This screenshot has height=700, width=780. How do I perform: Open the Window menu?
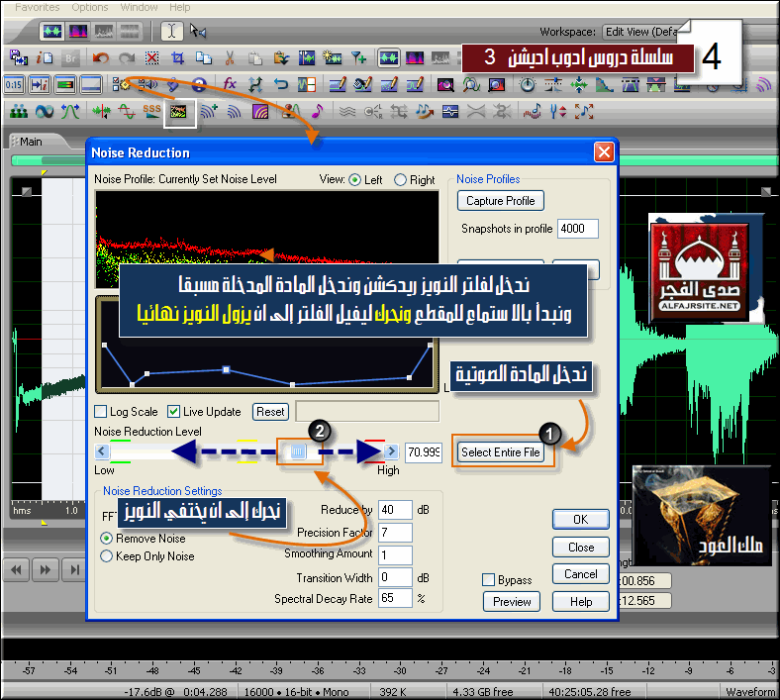[139, 7]
